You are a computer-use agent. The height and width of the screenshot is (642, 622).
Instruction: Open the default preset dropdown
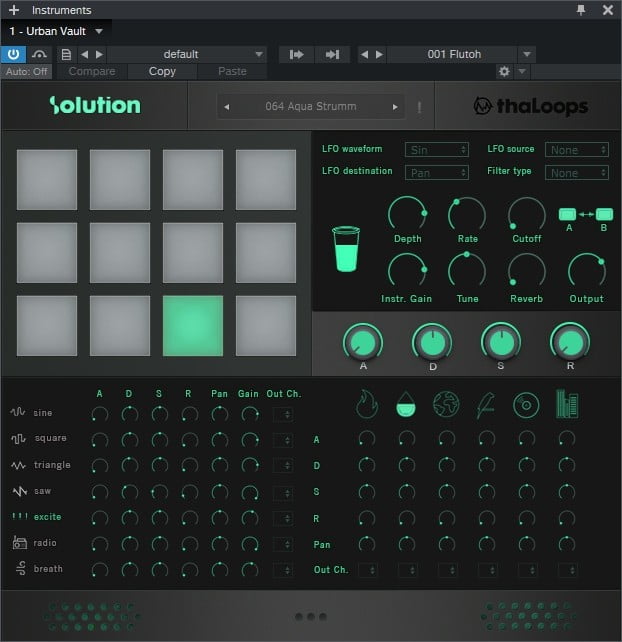(187, 54)
